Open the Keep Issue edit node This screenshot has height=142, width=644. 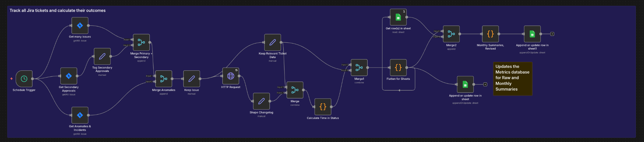[x=192, y=79]
